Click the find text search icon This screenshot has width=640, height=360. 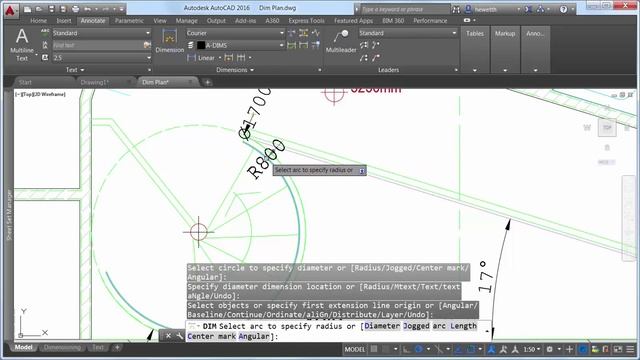click(147, 45)
